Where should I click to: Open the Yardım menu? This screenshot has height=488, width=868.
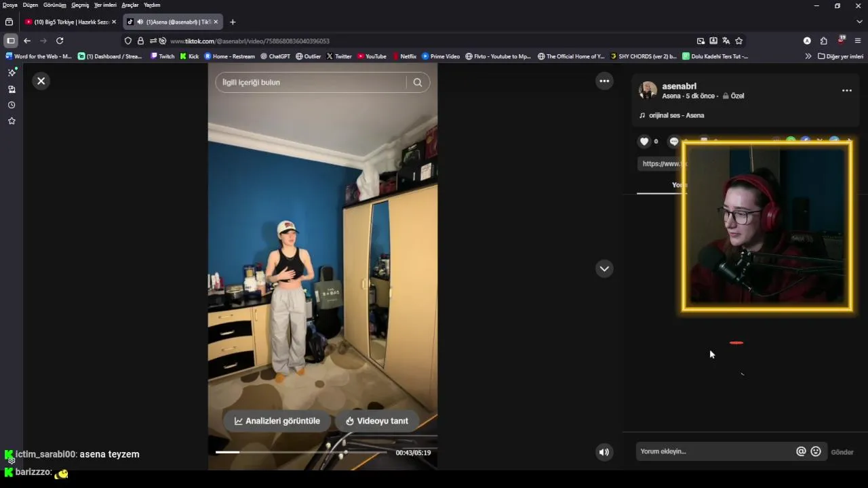[x=152, y=5]
